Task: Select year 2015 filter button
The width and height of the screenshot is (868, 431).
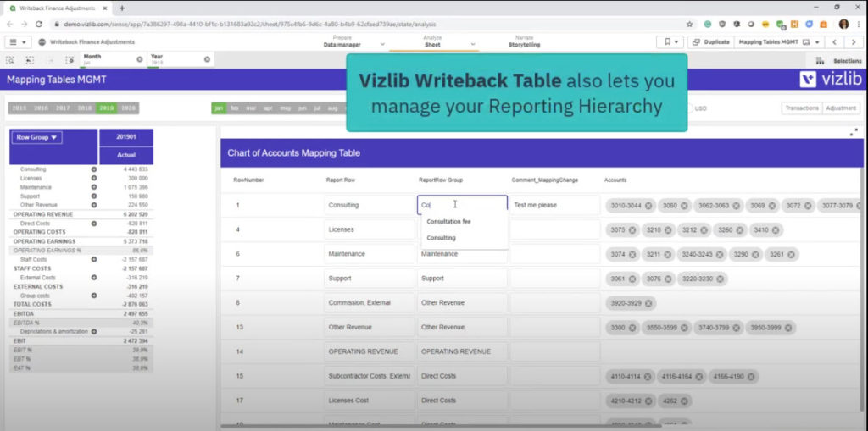Action: tap(19, 108)
